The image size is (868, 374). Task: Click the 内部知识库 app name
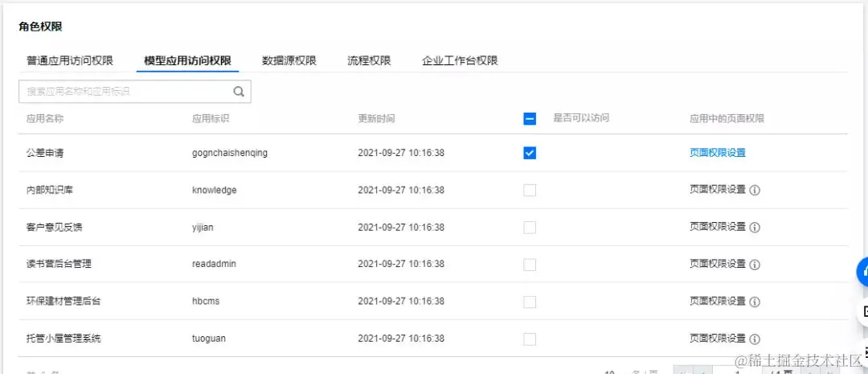pos(49,190)
